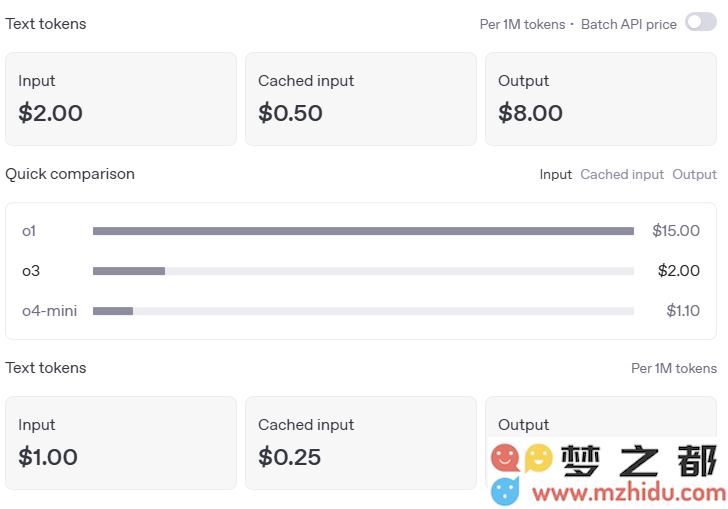Click the o1 model label
The image size is (728, 509).
(x=29, y=231)
